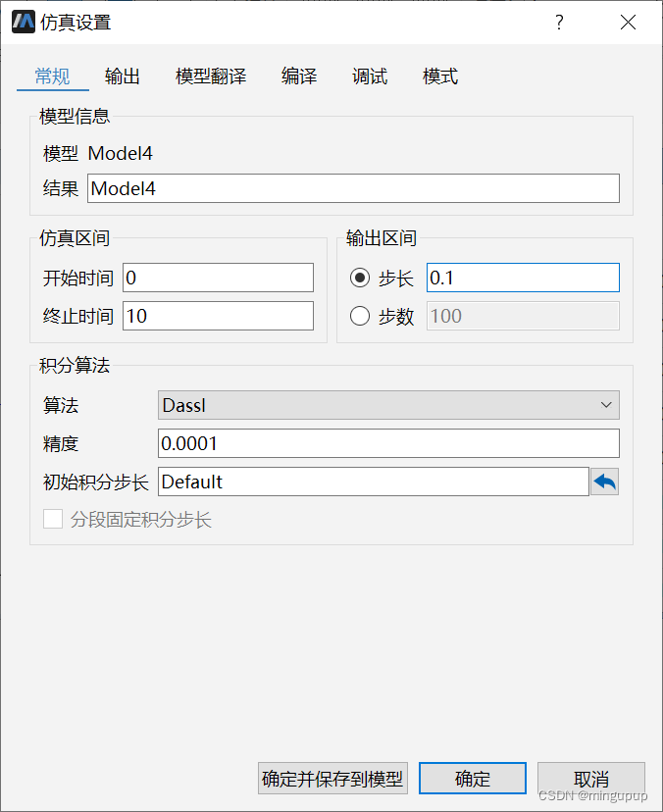
Task: Click the blue revert arrow beside 初始积分步长
Action: pyautogui.click(x=607, y=482)
